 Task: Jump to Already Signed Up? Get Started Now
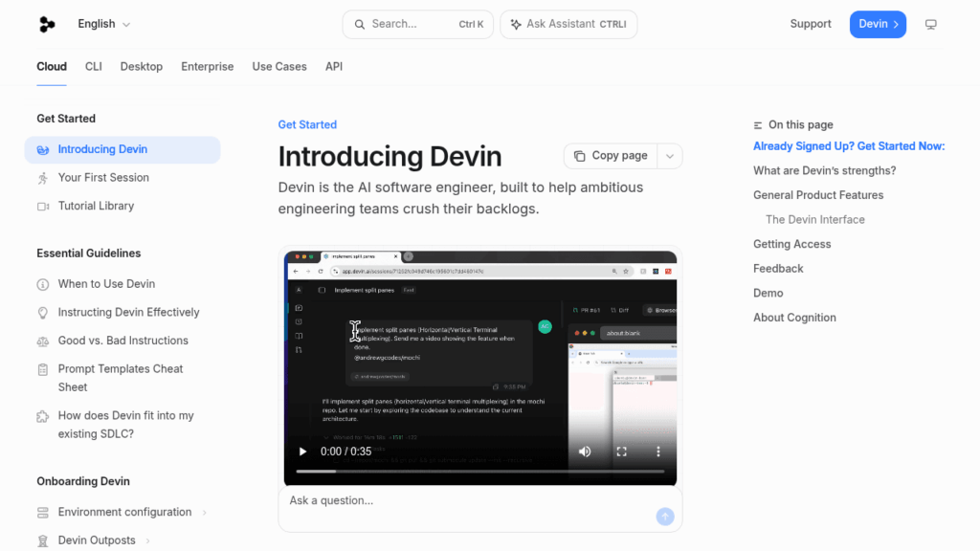coord(848,146)
